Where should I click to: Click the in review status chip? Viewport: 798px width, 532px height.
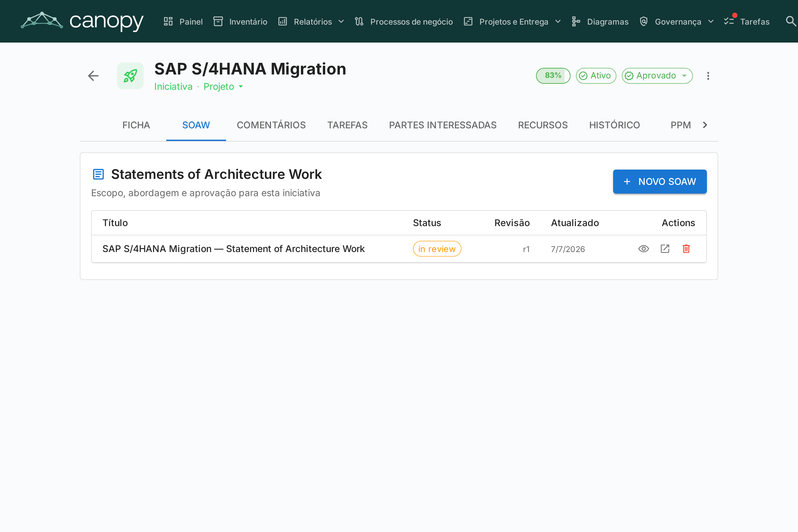pyautogui.click(x=437, y=249)
